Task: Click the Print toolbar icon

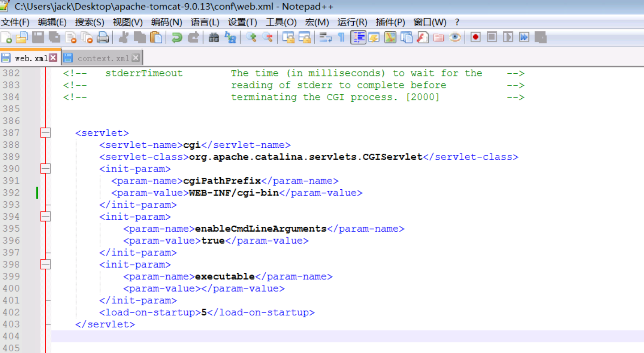Action: pyautogui.click(x=103, y=37)
